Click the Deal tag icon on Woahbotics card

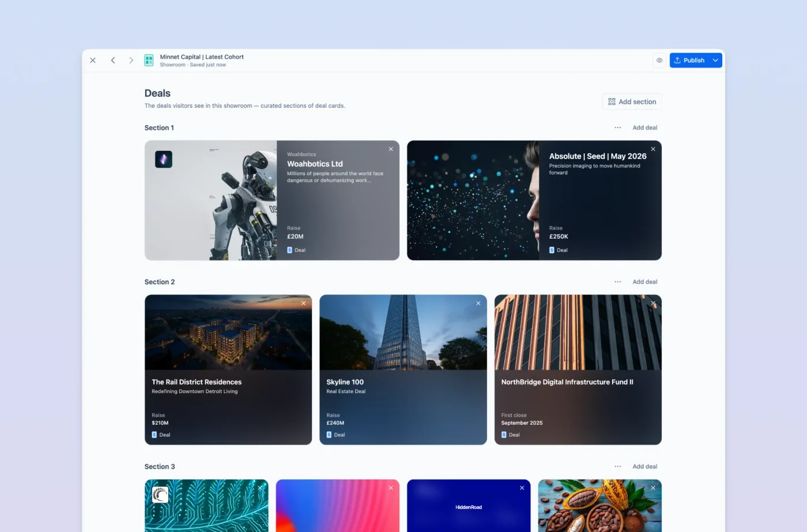point(290,250)
